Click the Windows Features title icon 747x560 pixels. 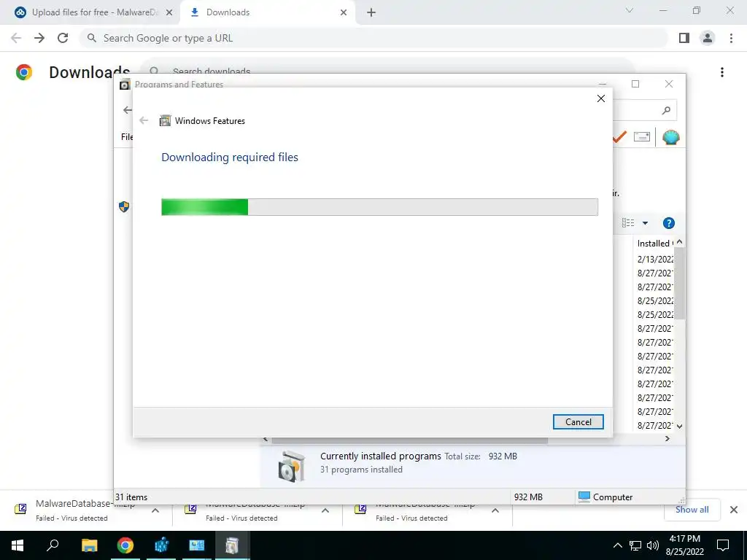click(166, 120)
